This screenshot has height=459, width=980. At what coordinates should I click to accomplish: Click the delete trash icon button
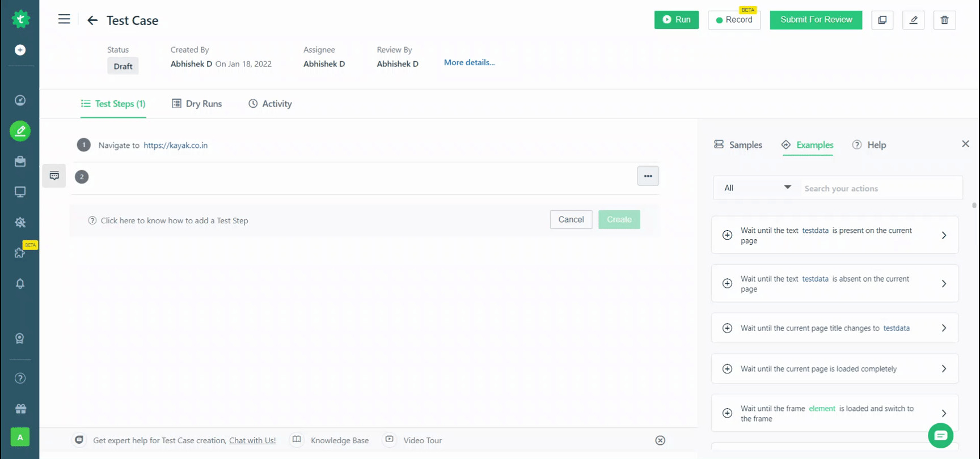pyautogui.click(x=945, y=20)
